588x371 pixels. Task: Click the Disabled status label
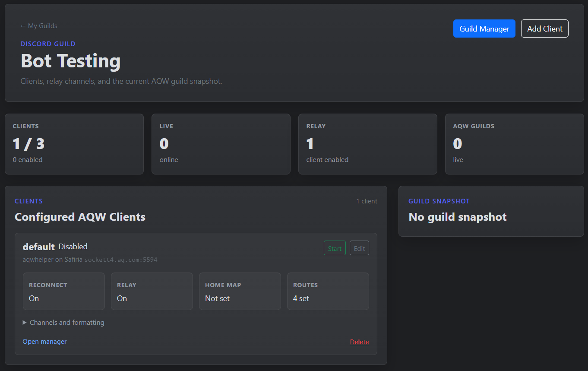pyautogui.click(x=73, y=247)
